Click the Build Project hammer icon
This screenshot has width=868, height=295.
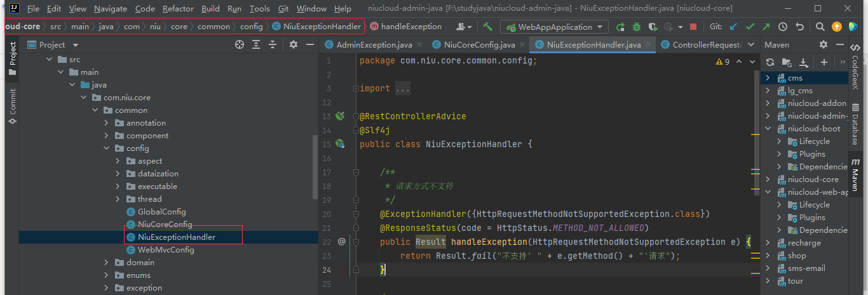tap(488, 27)
